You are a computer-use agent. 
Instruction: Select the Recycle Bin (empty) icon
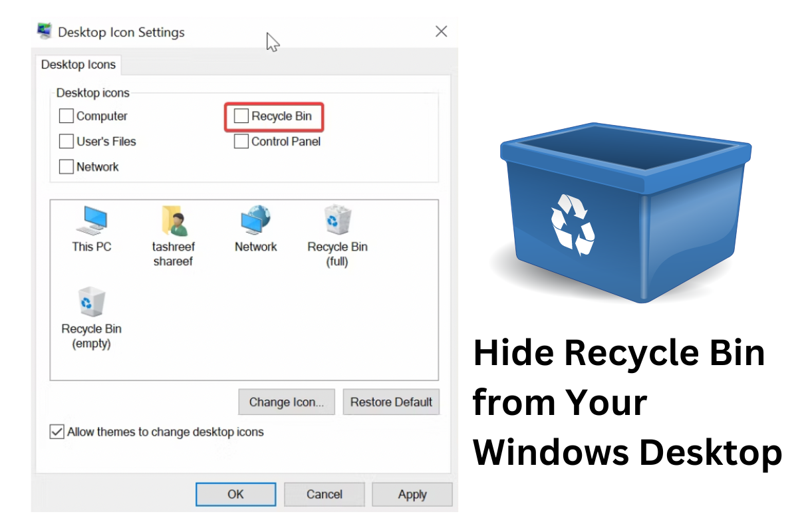tap(91, 303)
